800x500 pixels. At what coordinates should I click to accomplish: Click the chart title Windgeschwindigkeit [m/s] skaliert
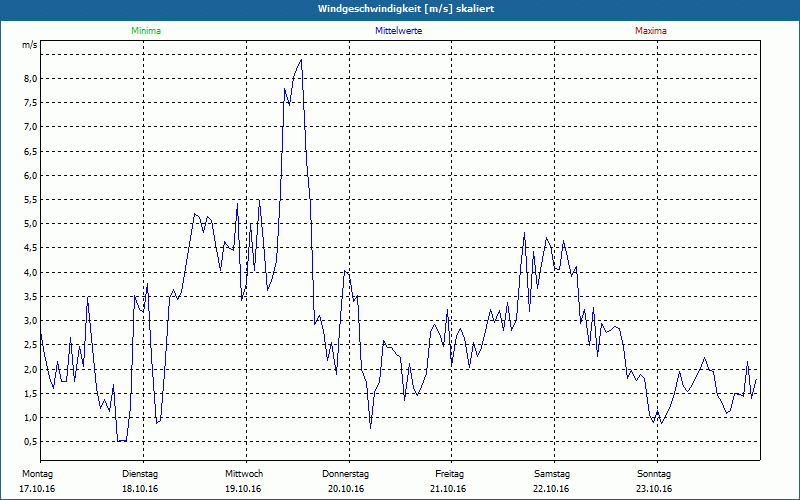(x=406, y=9)
